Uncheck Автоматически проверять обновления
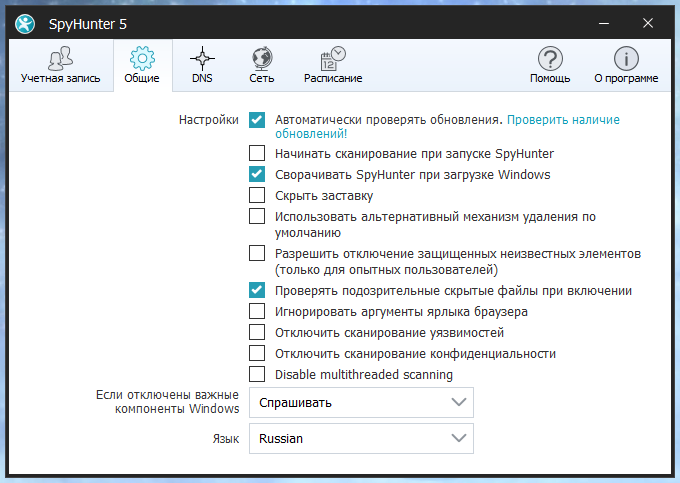This screenshot has height=483, width=680. 257,120
